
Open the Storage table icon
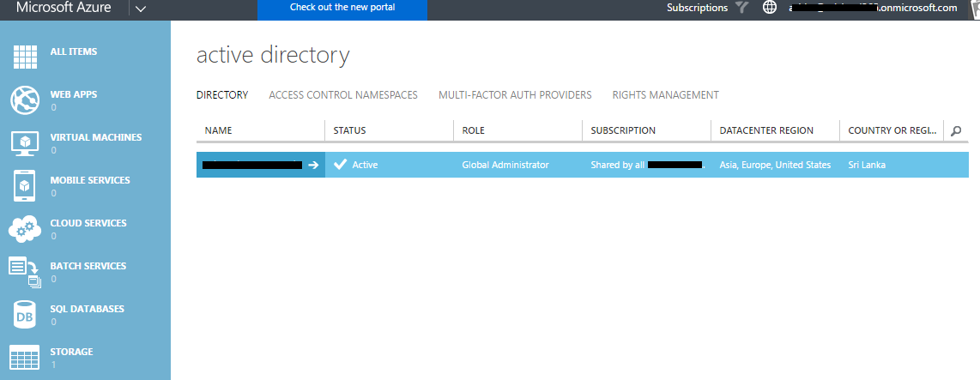point(25,358)
